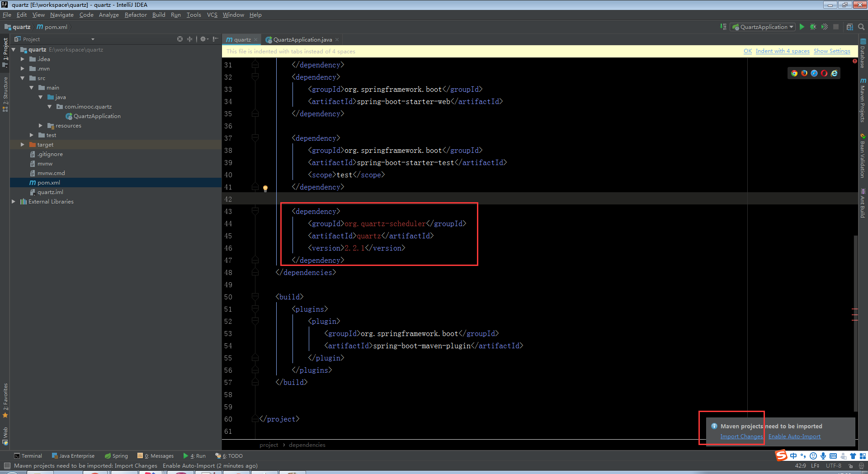The image size is (868, 474).
Task: Open the QuartzApplication run configuration dropdown
Action: click(763, 27)
